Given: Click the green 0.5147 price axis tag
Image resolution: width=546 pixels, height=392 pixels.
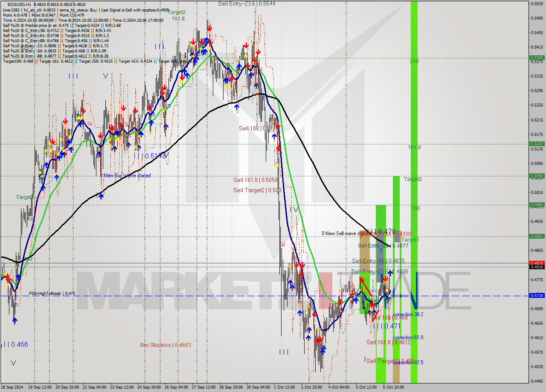Looking at the screenshot, I should click(536, 144).
